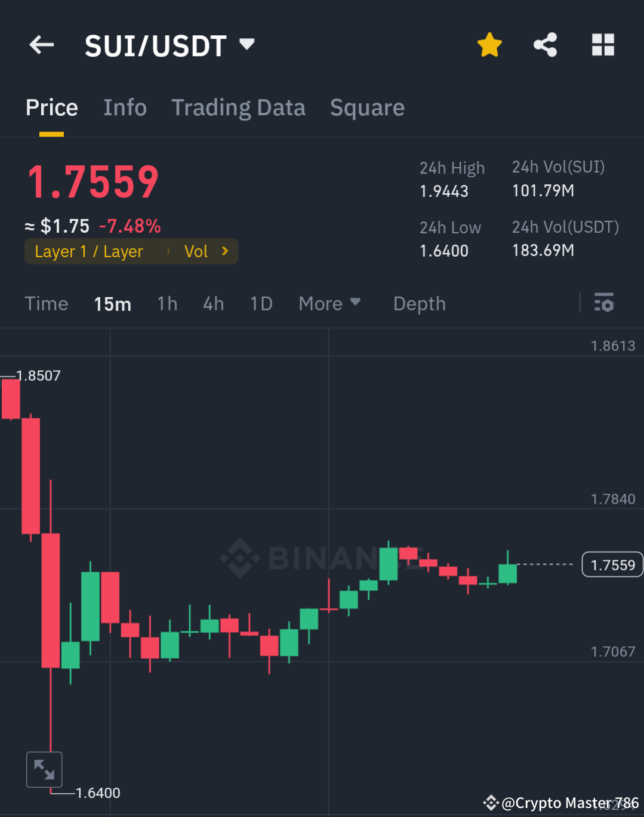This screenshot has height=817, width=644.
Task: Tap the fullscreen expand icon on the chart
Action: [x=44, y=769]
